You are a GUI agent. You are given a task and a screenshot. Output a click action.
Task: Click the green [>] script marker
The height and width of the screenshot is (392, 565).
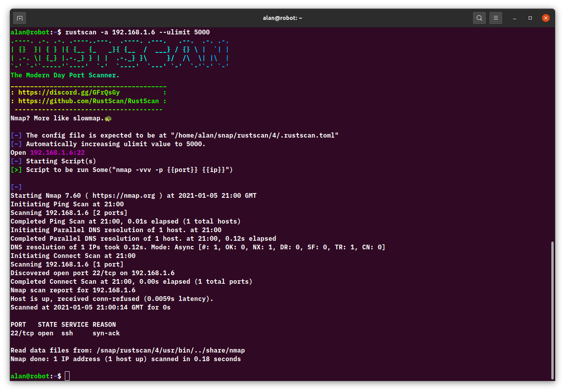point(16,170)
